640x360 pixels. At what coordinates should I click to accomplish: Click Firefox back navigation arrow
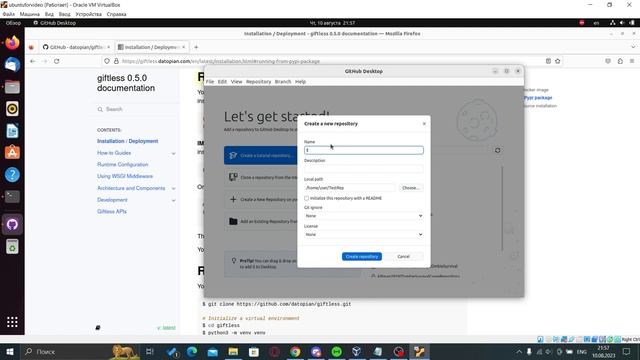[33, 61]
